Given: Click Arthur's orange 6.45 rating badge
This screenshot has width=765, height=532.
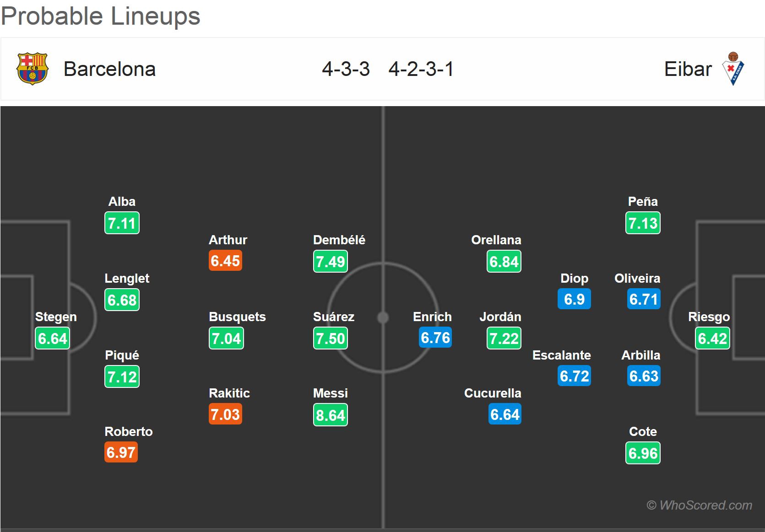Looking at the screenshot, I should (x=225, y=261).
